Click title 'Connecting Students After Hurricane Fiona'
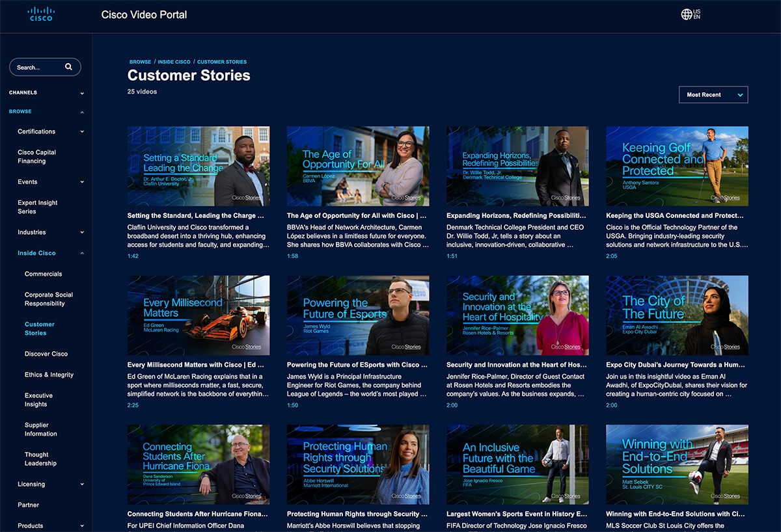The height and width of the screenshot is (532, 781). pos(198,514)
